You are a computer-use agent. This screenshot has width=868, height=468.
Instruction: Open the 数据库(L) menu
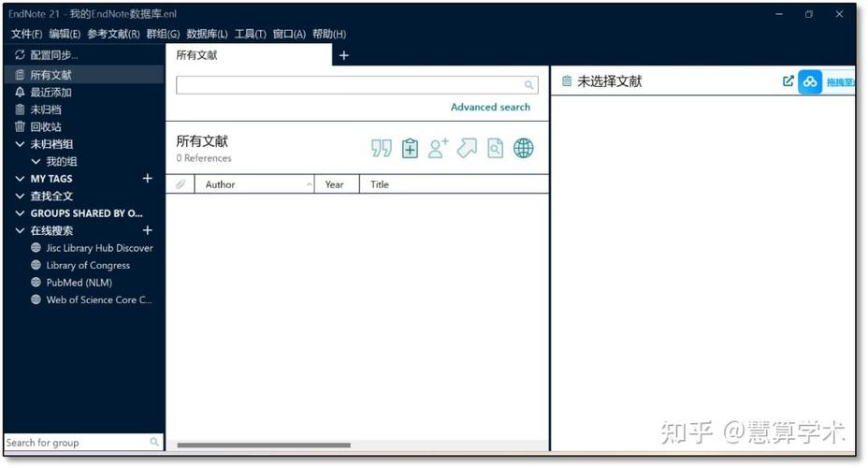pos(207,34)
